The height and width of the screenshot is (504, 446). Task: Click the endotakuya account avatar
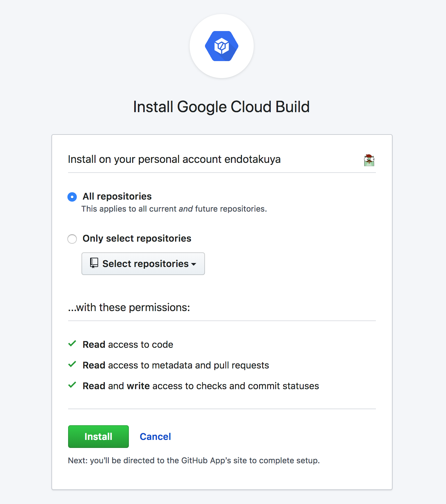(369, 160)
